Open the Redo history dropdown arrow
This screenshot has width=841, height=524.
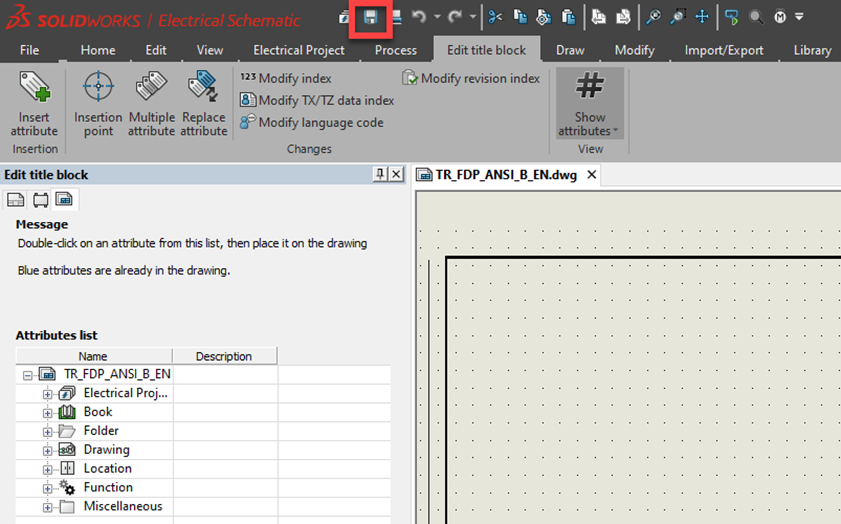pos(473,17)
